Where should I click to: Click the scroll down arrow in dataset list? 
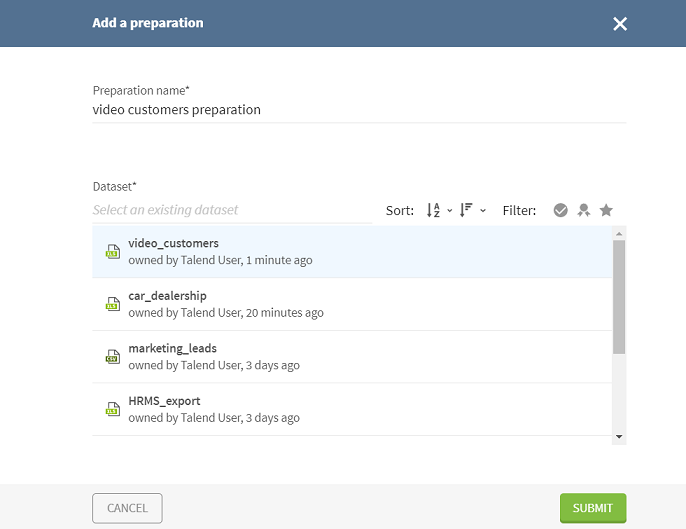(x=619, y=437)
